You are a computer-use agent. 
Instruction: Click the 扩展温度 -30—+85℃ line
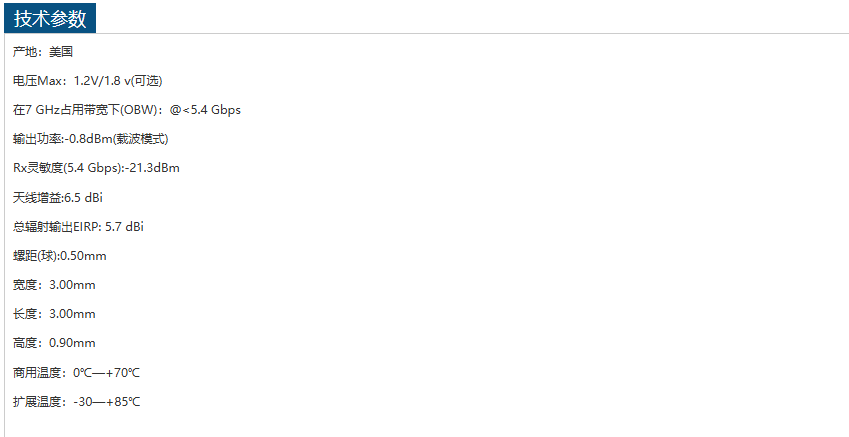tap(77, 402)
